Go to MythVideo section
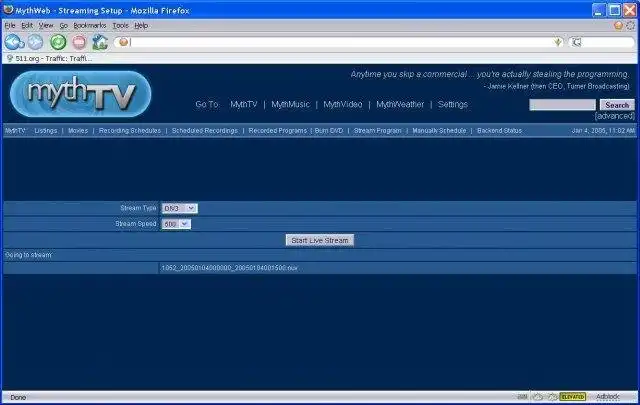 pos(342,105)
